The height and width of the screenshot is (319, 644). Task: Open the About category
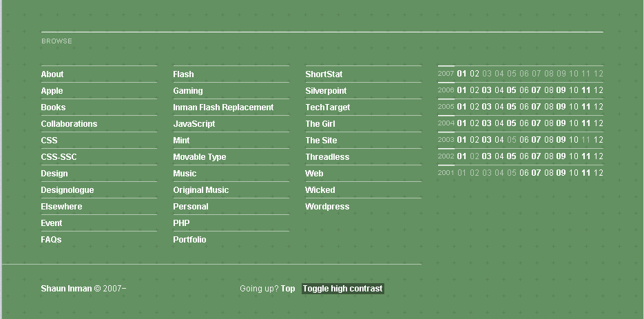click(52, 74)
